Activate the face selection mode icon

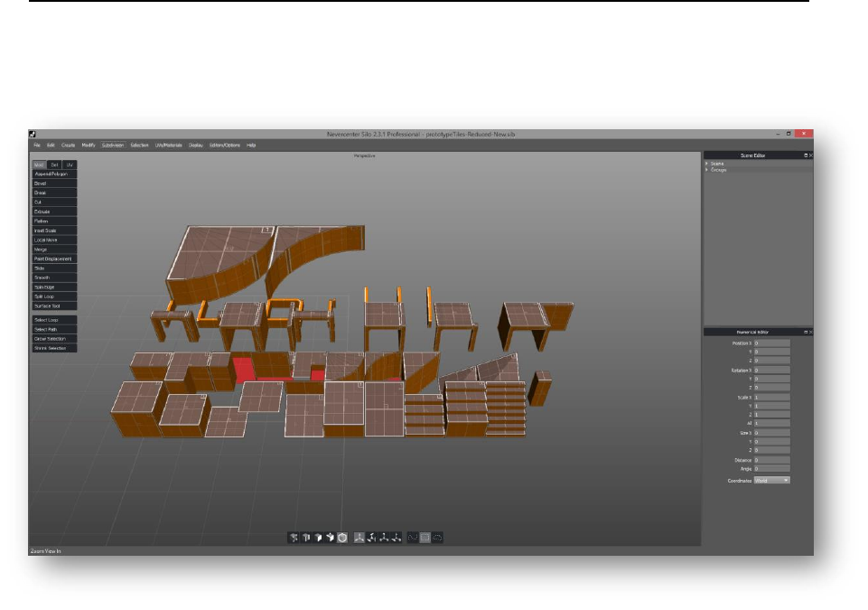318,538
